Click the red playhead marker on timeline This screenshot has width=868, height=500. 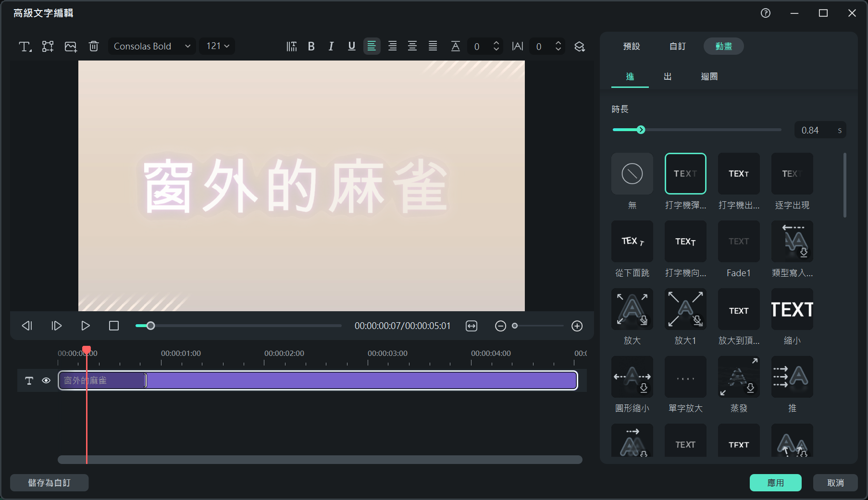pyautogui.click(x=87, y=350)
